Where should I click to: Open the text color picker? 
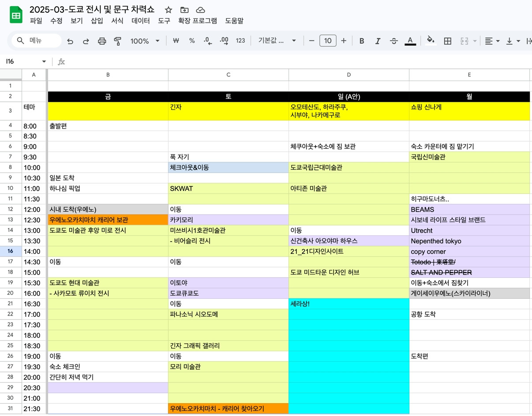(410, 41)
